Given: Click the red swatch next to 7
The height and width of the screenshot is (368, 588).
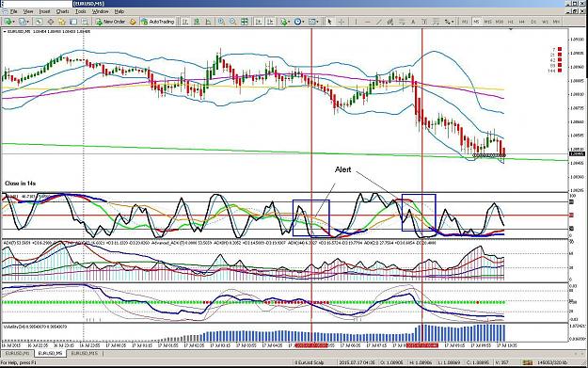Looking at the screenshot, I should tap(560, 49).
